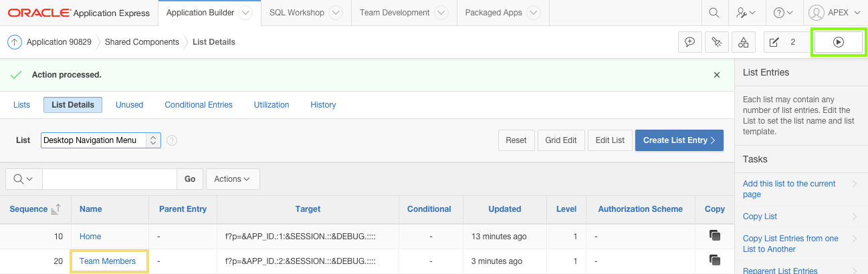Click the Copy icon for Home entry
Image resolution: width=868 pixels, height=274 pixels.
[714, 236]
